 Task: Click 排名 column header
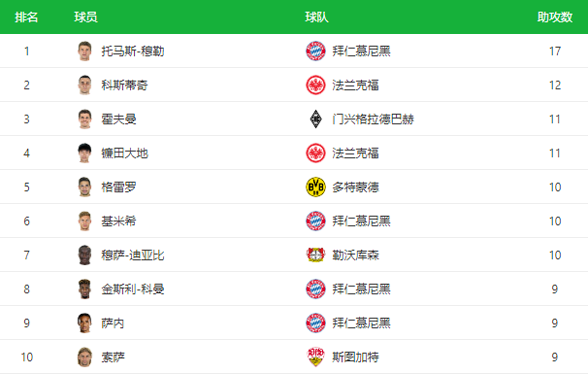(x=26, y=17)
